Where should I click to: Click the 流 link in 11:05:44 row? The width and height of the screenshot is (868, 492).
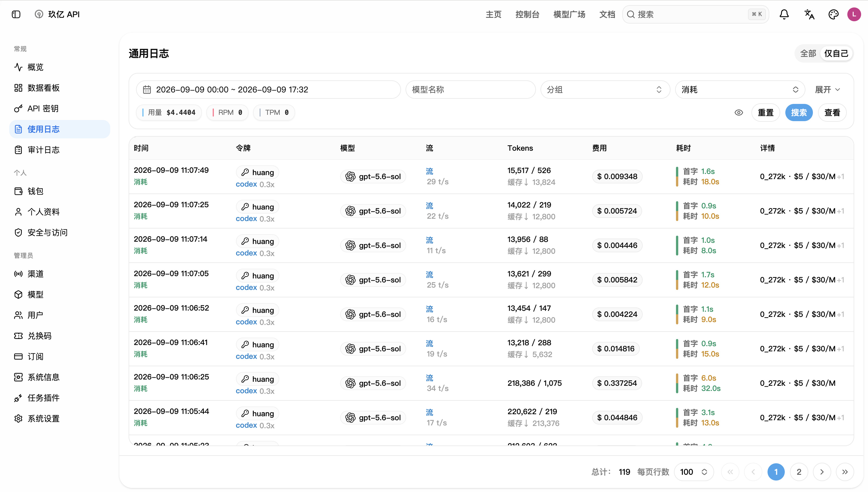[x=429, y=412]
